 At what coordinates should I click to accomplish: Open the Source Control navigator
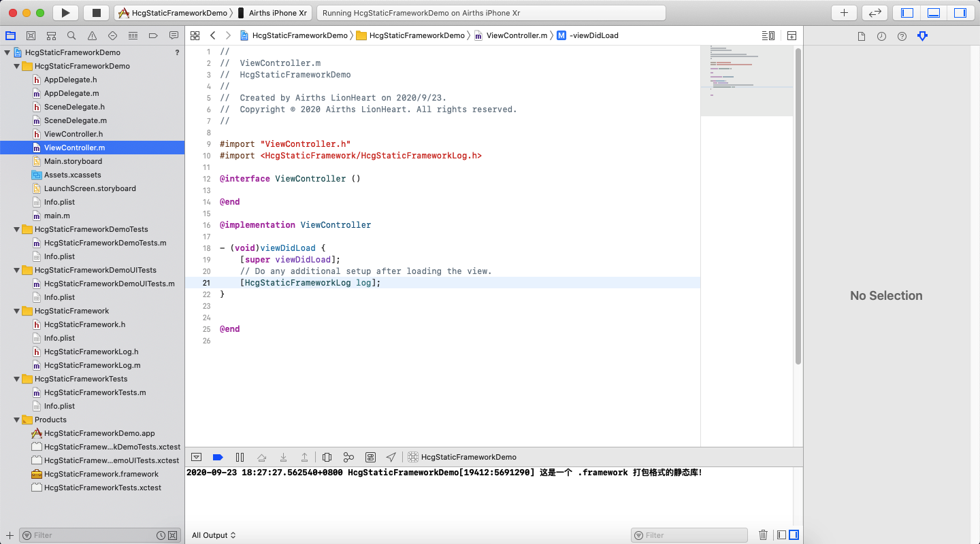(31, 35)
